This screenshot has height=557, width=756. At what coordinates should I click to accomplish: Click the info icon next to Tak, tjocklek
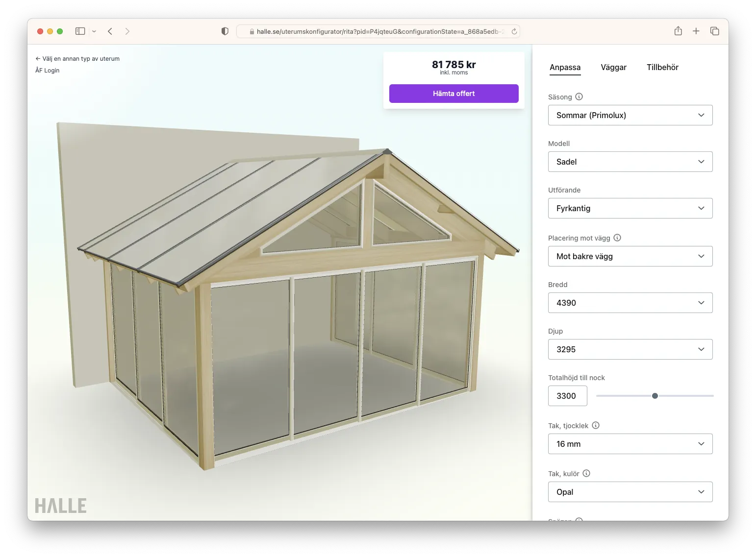[x=596, y=425]
